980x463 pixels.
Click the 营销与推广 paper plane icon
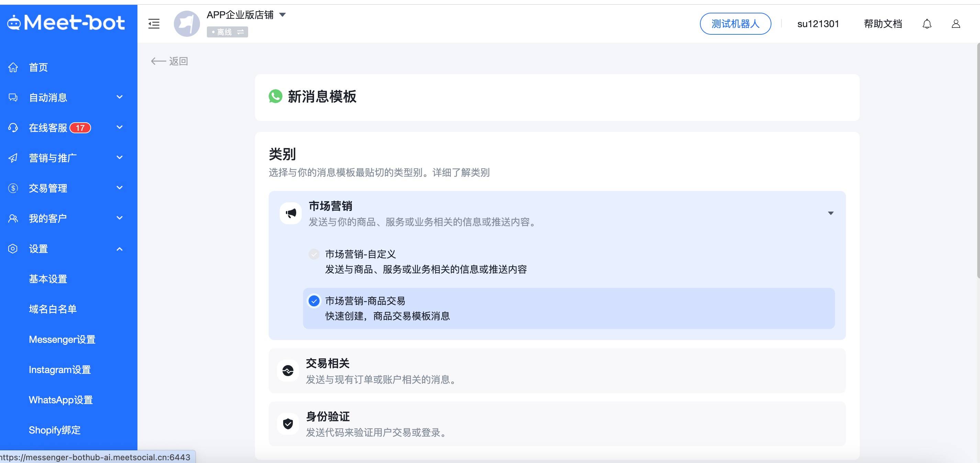(x=13, y=158)
